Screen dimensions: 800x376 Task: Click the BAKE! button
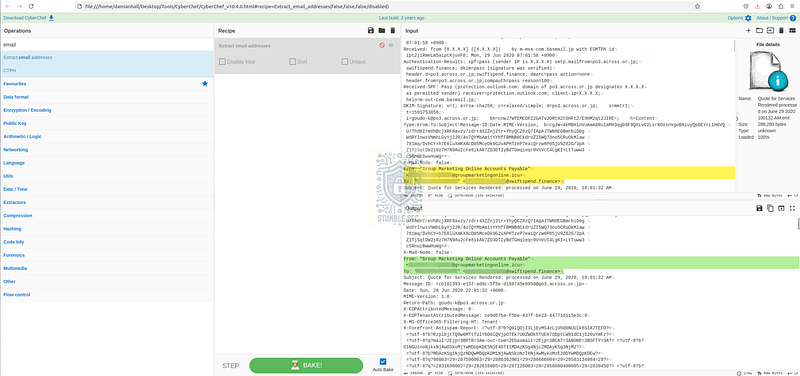306,365
